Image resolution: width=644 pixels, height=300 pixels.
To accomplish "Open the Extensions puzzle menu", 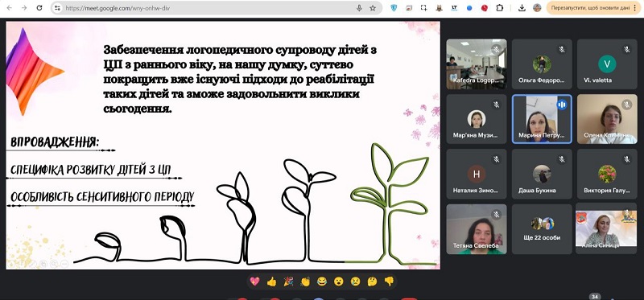I will (x=500, y=8).
